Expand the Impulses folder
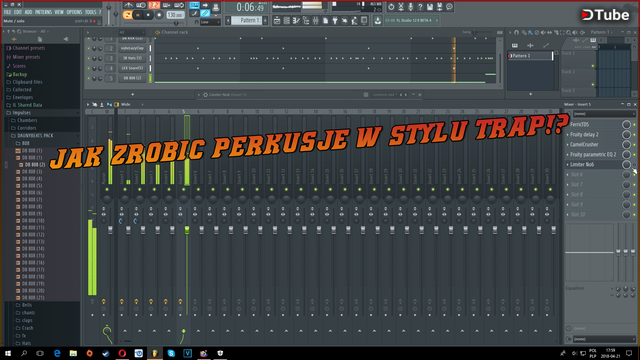Screen dimensions: 640x360 (21, 113)
